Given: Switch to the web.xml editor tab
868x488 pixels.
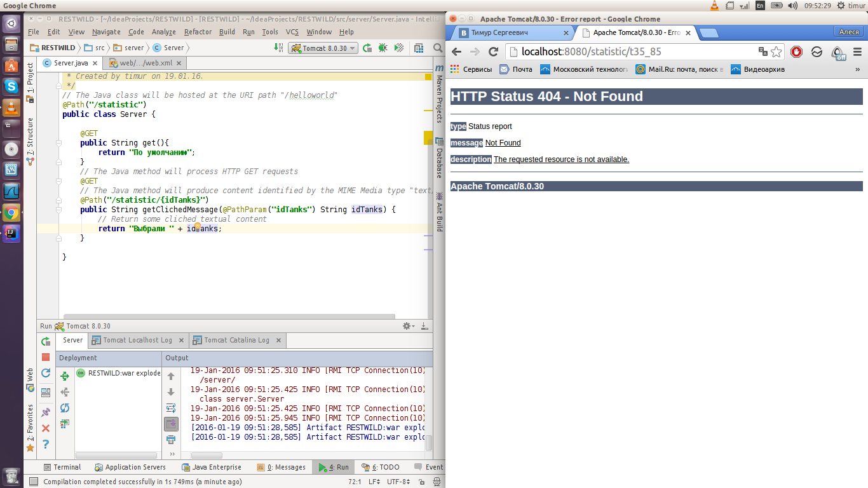Looking at the screenshot, I should (146, 63).
